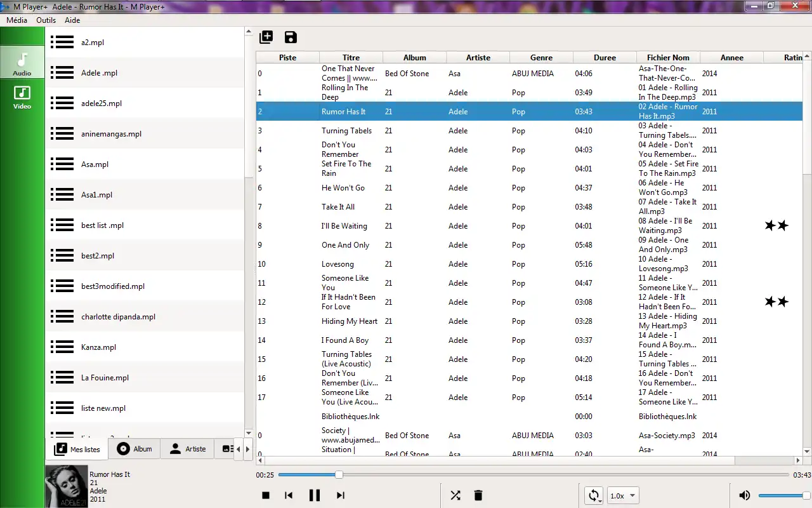812x508 pixels.
Task: Open the Asa1.mpl playlist
Action: [145, 195]
